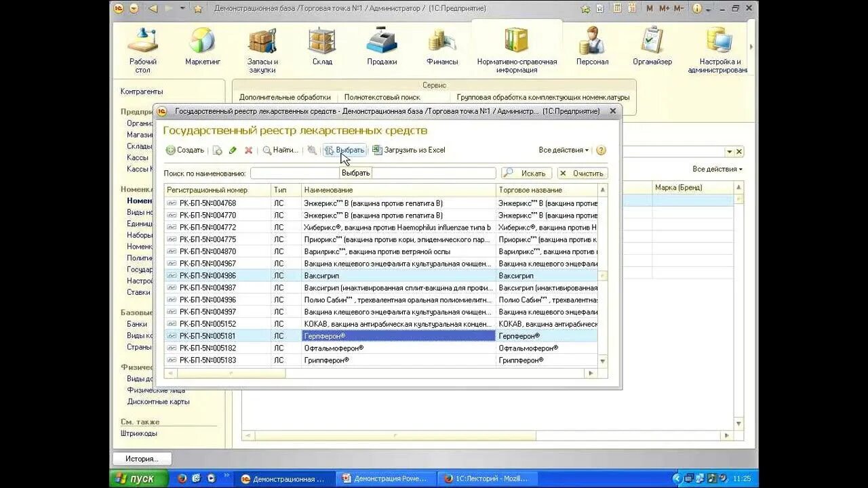
Task: Close the Государственный реестр window
Action: (612, 111)
